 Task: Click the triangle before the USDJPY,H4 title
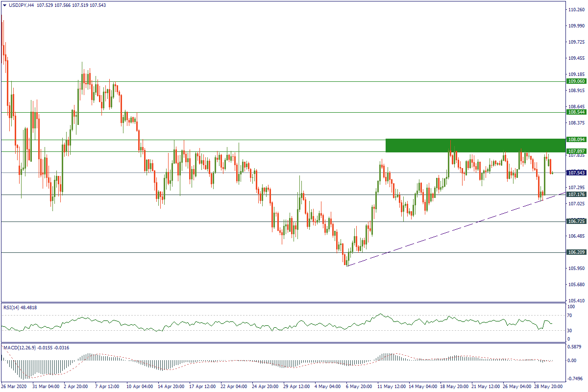click(x=4, y=5)
